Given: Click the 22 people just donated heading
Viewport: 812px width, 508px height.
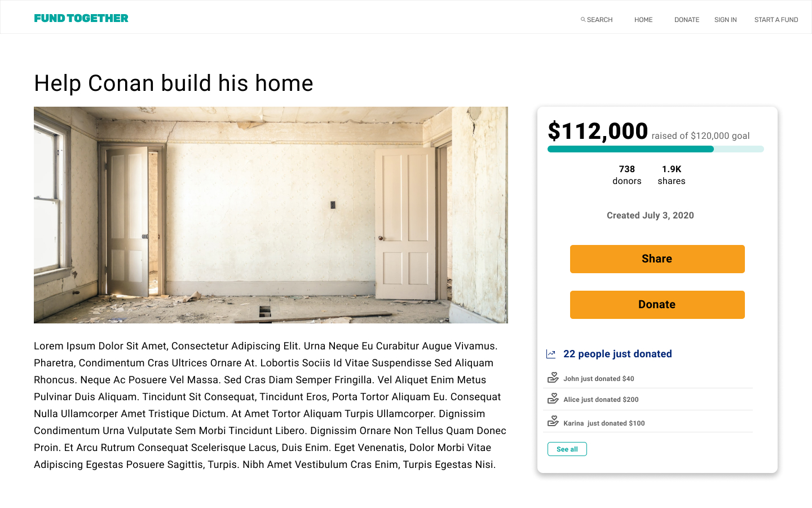Looking at the screenshot, I should [617, 354].
